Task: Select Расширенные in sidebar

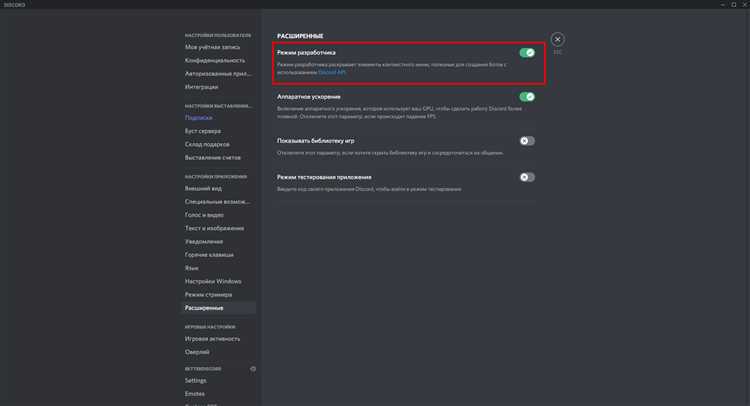Action: [218, 308]
